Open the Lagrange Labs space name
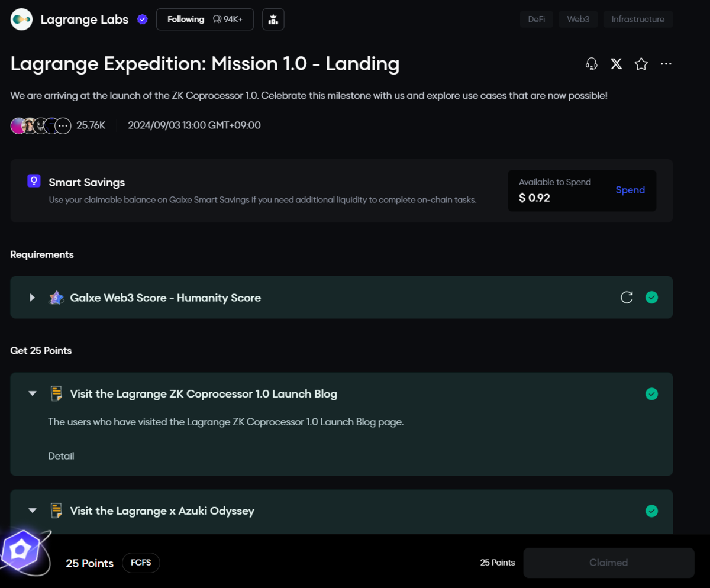Image resolution: width=710 pixels, height=588 pixels. tap(85, 20)
